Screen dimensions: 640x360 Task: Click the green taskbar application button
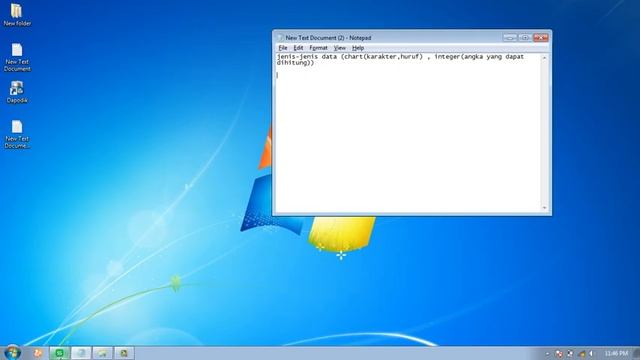(x=60, y=353)
